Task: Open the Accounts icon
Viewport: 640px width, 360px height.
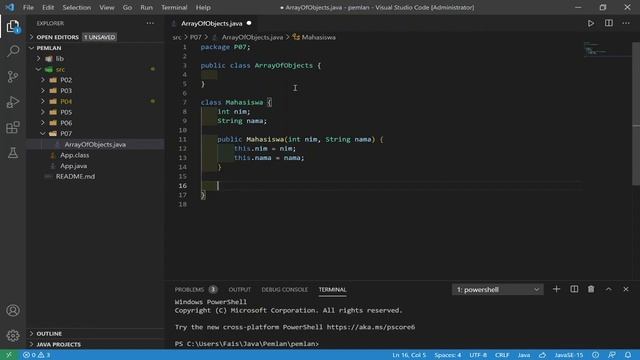Action: [x=13, y=311]
